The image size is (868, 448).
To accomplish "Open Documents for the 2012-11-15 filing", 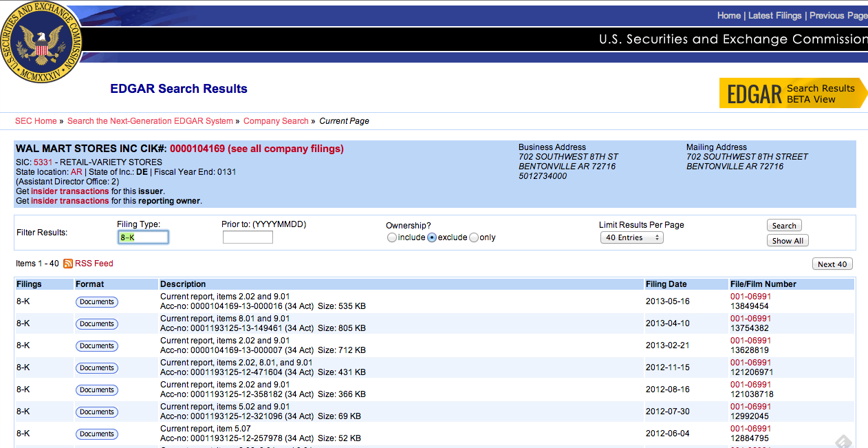I will (x=96, y=367).
